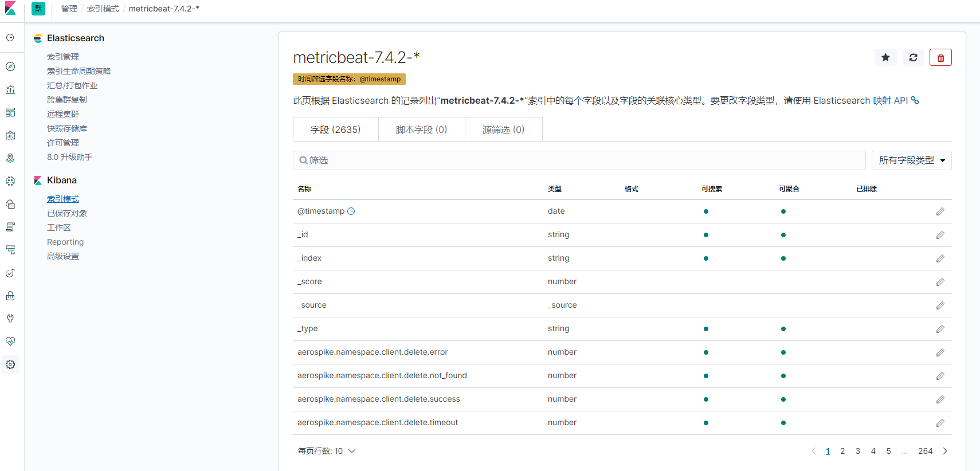980x471 pixels.
Task: Switch to 字段 (2635) tab
Action: [336, 129]
